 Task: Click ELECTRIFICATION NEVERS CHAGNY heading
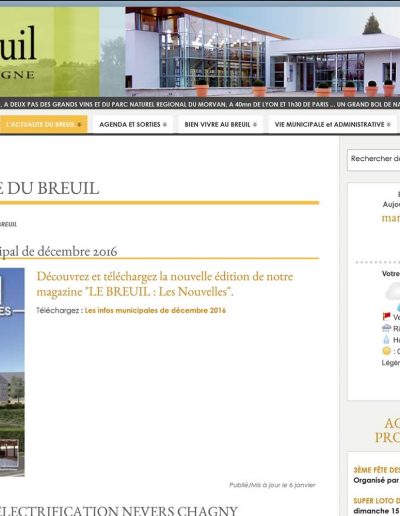click(x=118, y=511)
